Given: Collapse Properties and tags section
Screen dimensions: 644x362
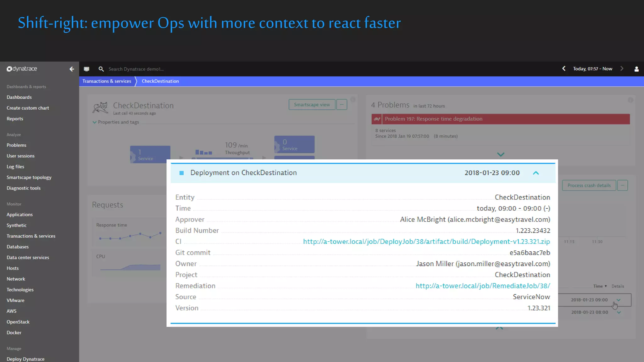Looking at the screenshot, I should click(94, 122).
